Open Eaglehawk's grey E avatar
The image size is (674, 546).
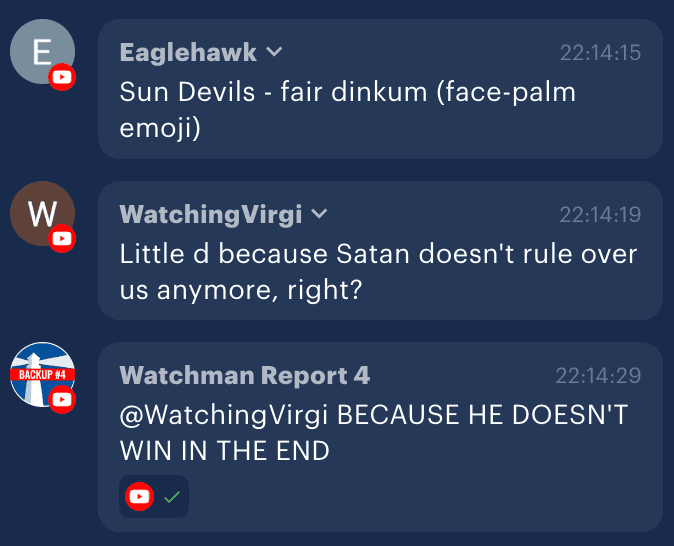click(x=42, y=51)
